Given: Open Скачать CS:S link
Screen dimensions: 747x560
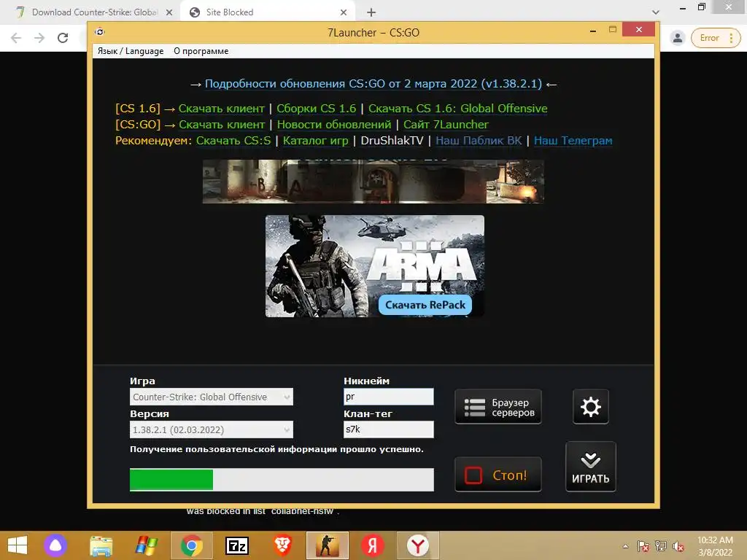Looking at the screenshot, I should [233, 141].
